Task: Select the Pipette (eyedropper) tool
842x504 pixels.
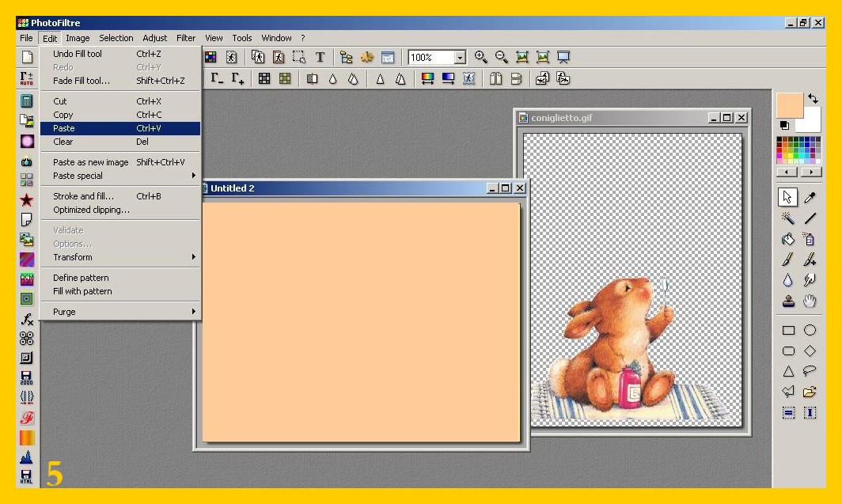Action: [x=810, y=198]
